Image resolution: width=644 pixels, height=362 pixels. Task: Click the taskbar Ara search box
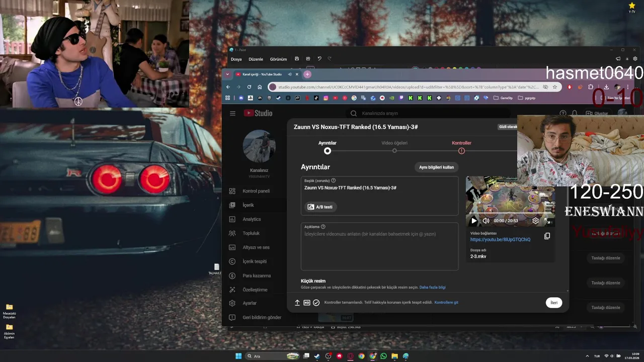tap(272, 356)
